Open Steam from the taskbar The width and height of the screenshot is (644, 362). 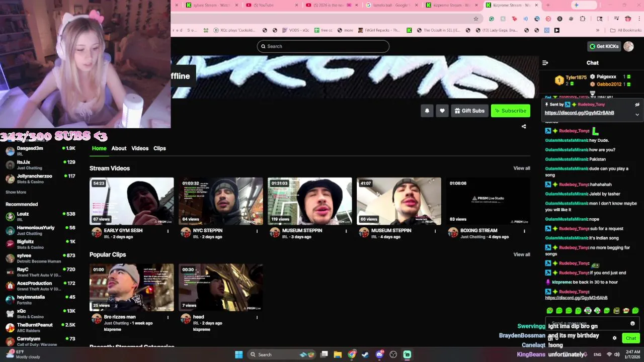coord(365,354)
